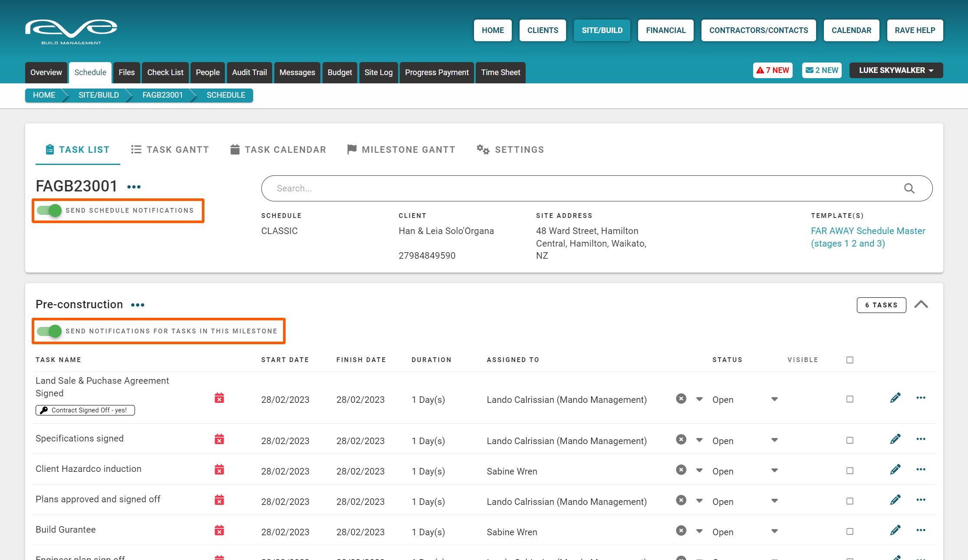Collapse the Pre-construction milestone section
Screen dimensions: 968x560
(921, 304)
